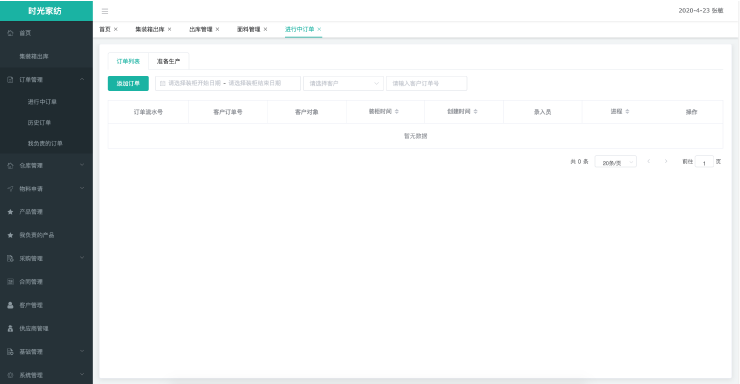Open the 面料管理 page tab

click(x=248, y=29)
